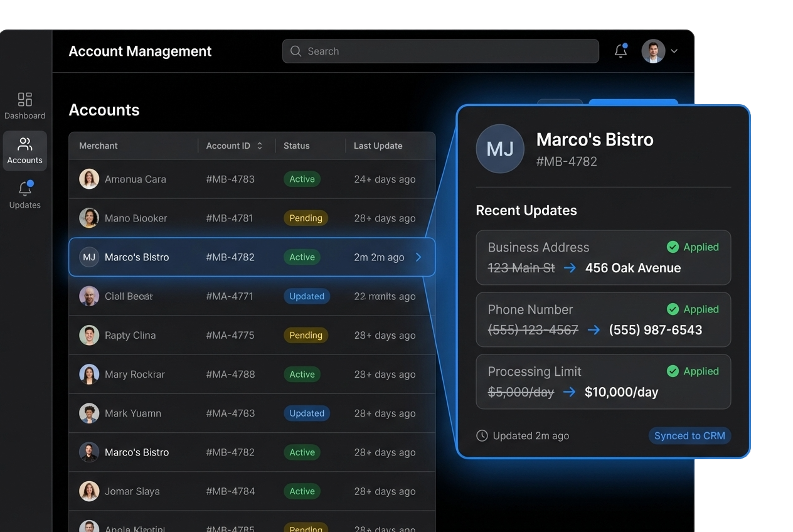Image resolution: width=793 pixels, height=532 pixels.
Task: Click Amonua Cara's avatar photo
Action: point(89,179)
